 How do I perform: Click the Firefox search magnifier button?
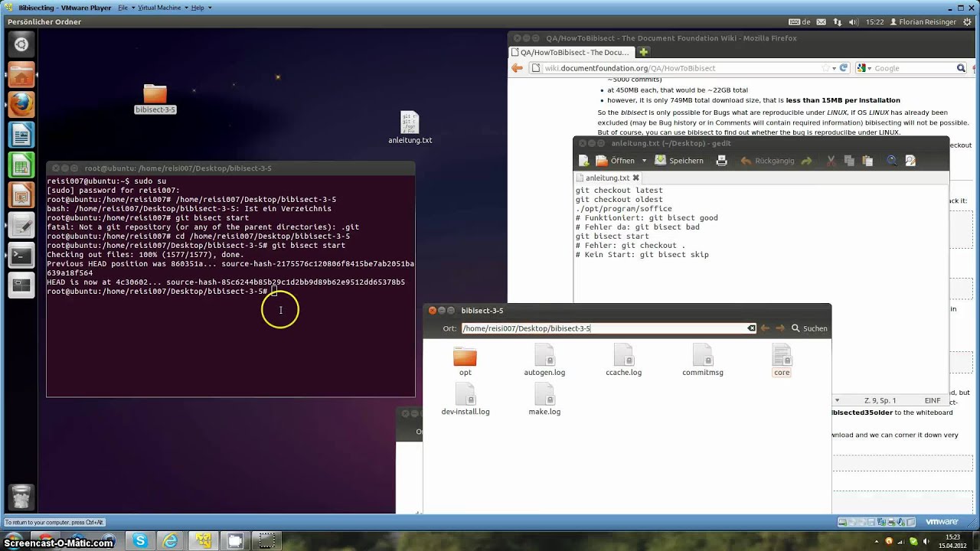[x=961, y=68]
